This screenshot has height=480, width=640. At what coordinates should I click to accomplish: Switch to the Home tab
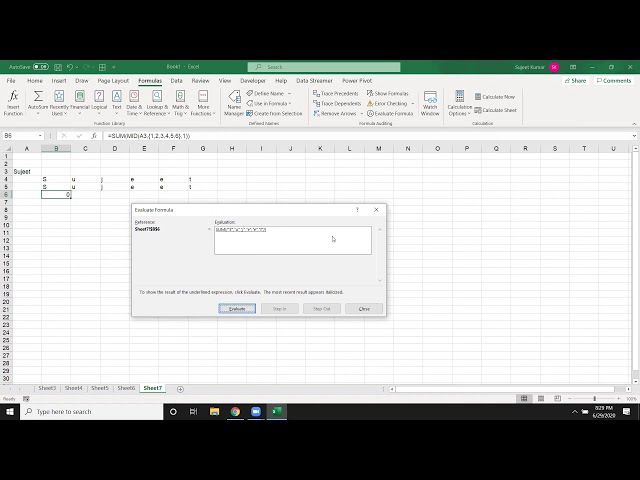click(x=35, y=81)
